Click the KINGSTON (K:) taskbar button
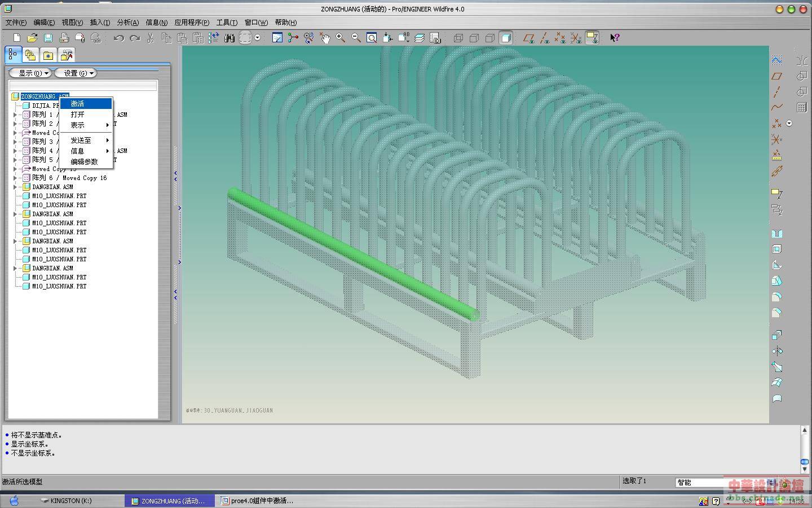 (x=67, y=501)
